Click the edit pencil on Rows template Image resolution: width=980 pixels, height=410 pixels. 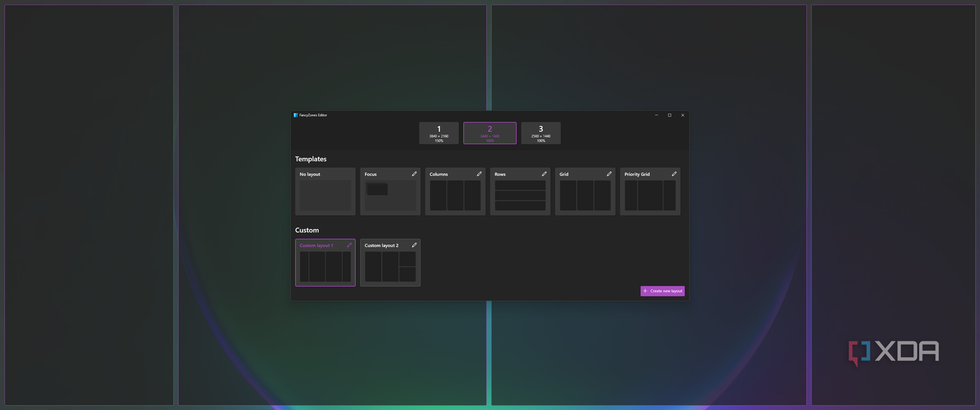point(544,174)
